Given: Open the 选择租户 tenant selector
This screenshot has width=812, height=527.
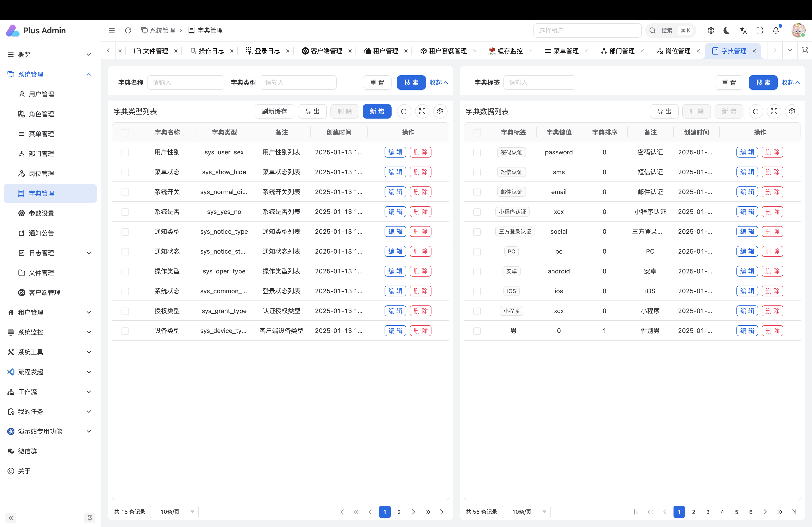Looking at the screenshot, I should (587, 31).
